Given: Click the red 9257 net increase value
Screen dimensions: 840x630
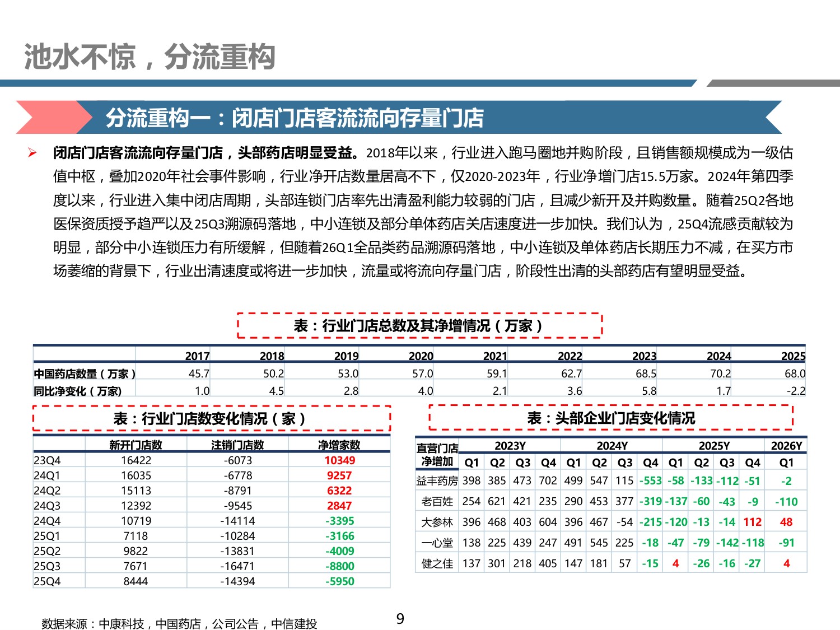Looking at the screenshot, I should click(339, 475).
